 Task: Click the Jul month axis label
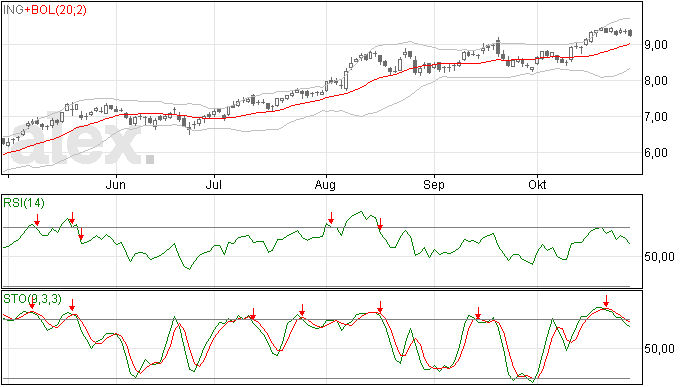213,185
